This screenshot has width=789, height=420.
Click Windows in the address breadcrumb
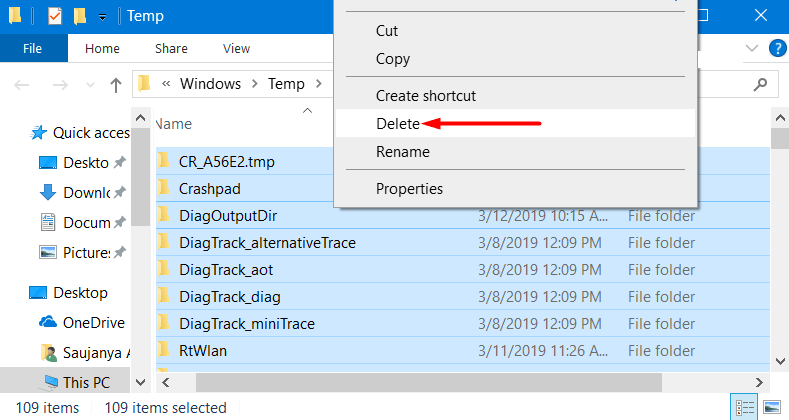(211, 84)
